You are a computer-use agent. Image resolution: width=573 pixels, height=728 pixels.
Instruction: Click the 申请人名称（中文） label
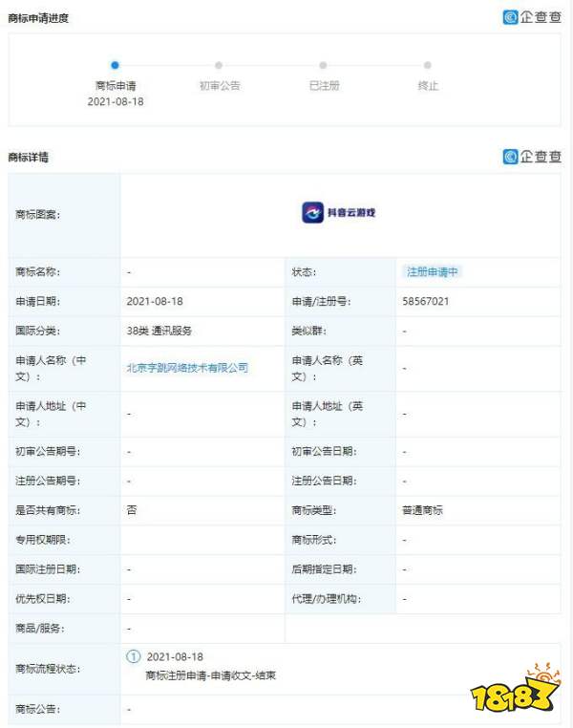tap(51, 368)
